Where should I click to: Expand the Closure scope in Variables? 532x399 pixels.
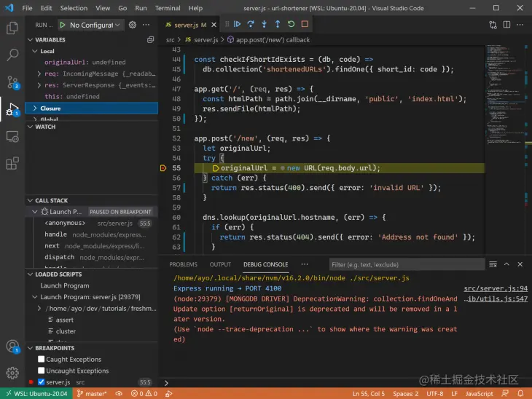50,108
